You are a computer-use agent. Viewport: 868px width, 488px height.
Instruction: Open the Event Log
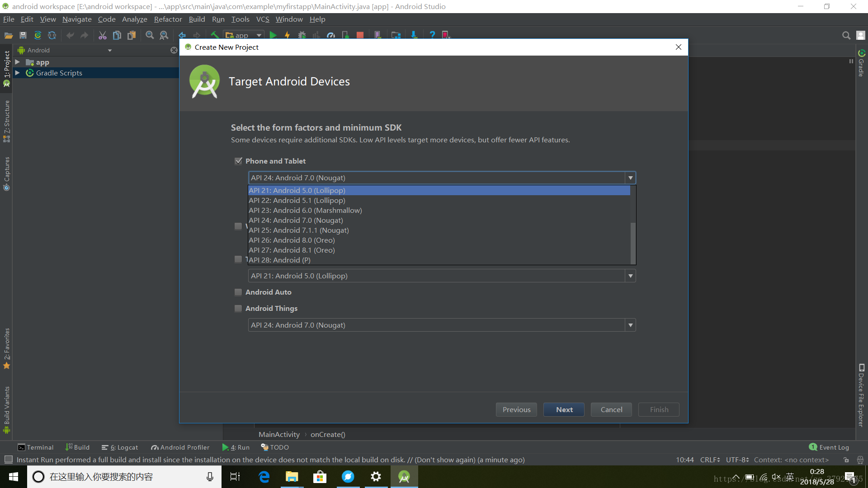point(829,447)
